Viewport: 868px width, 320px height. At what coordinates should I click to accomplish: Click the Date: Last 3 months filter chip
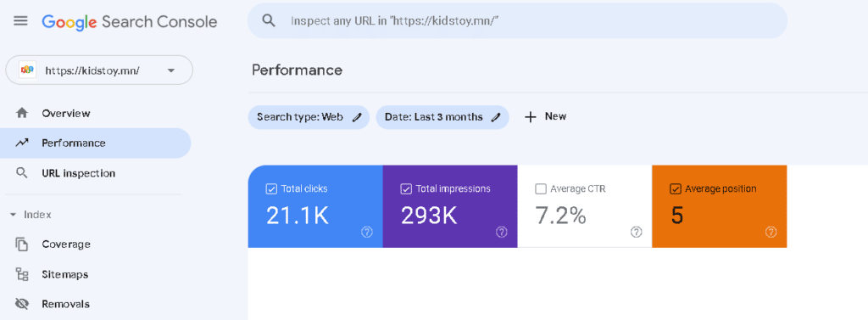pos(442,117)
